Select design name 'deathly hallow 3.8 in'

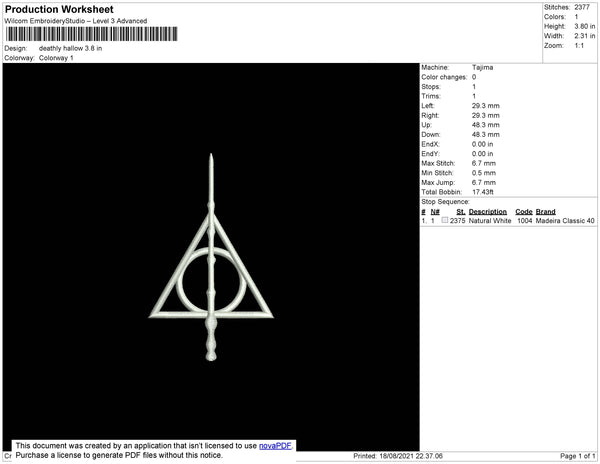(70, 49)
